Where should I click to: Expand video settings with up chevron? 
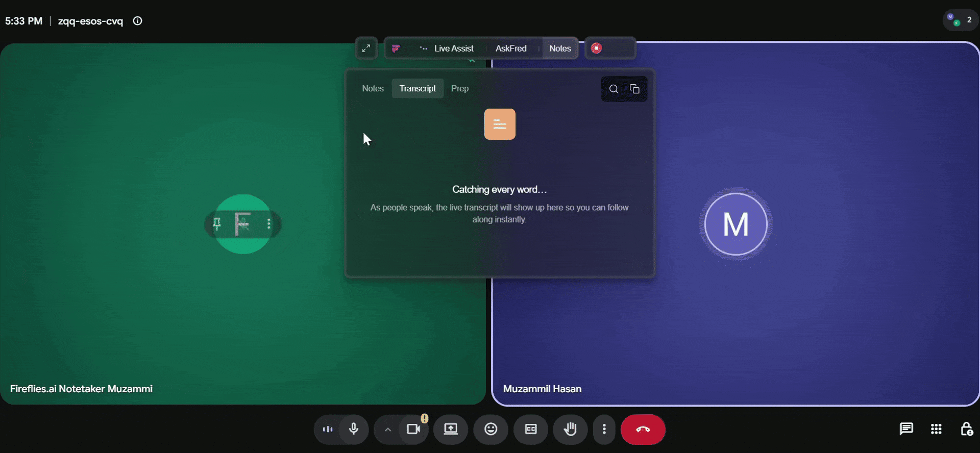[387, 430]
